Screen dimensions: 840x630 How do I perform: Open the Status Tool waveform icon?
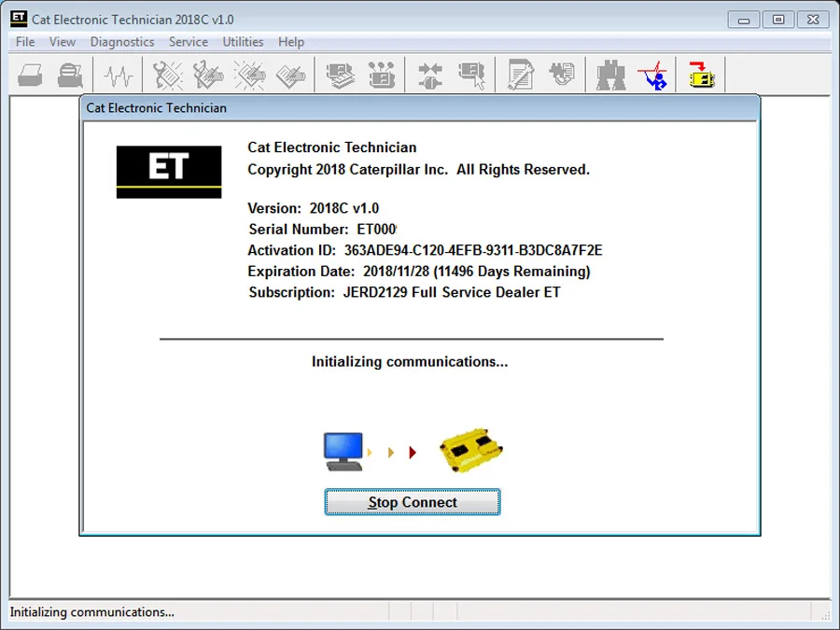[118, 76]
